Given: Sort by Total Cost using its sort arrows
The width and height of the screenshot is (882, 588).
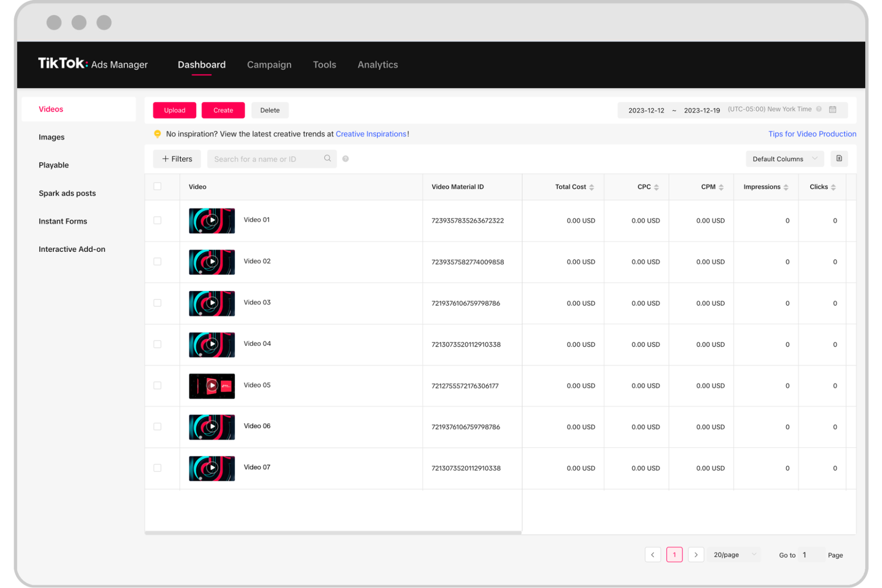Looking at the screenshot, I should click(592, 187).
